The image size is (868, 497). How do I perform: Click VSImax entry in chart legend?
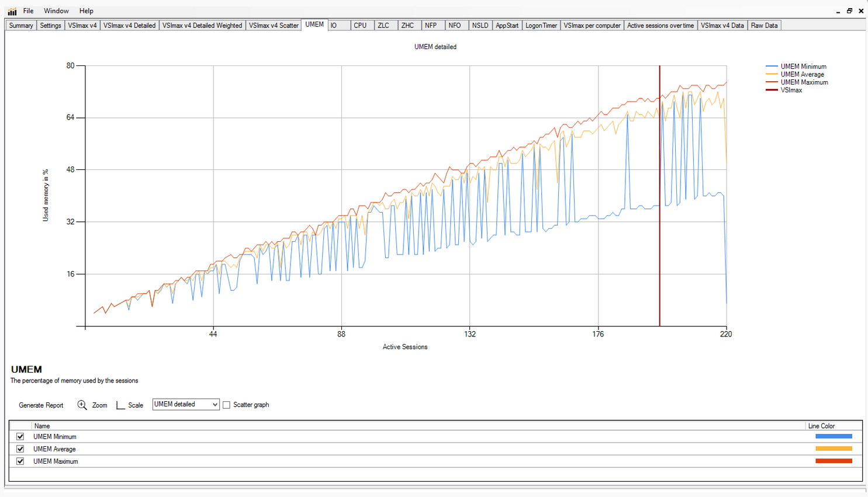791,91
